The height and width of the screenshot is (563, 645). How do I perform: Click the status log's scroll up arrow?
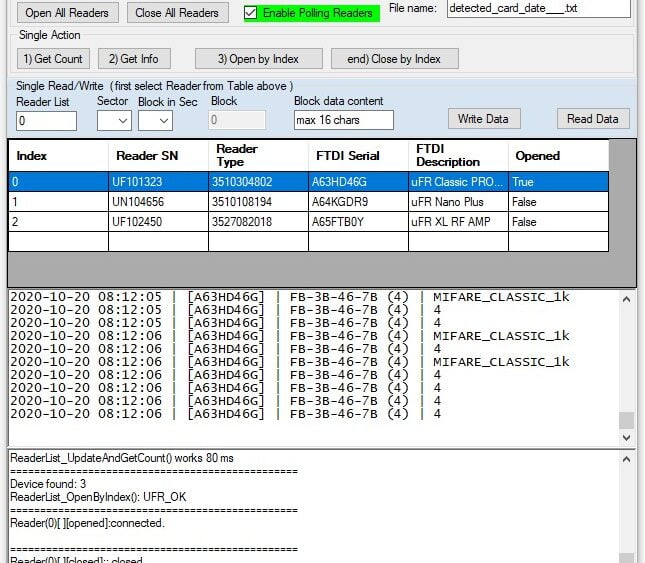(x=626, y=459)
